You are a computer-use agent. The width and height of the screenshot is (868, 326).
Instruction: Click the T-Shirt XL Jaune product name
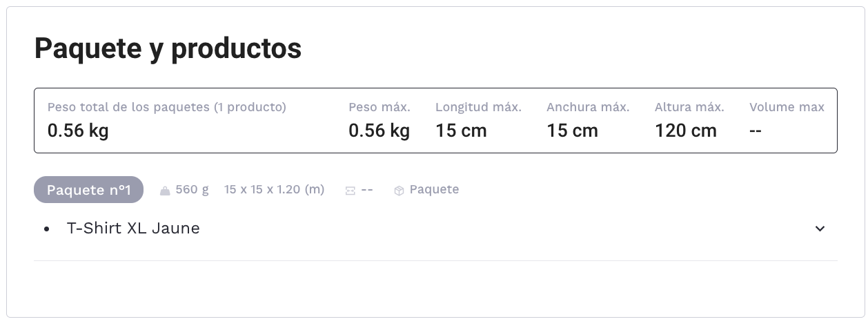(133, 229)
